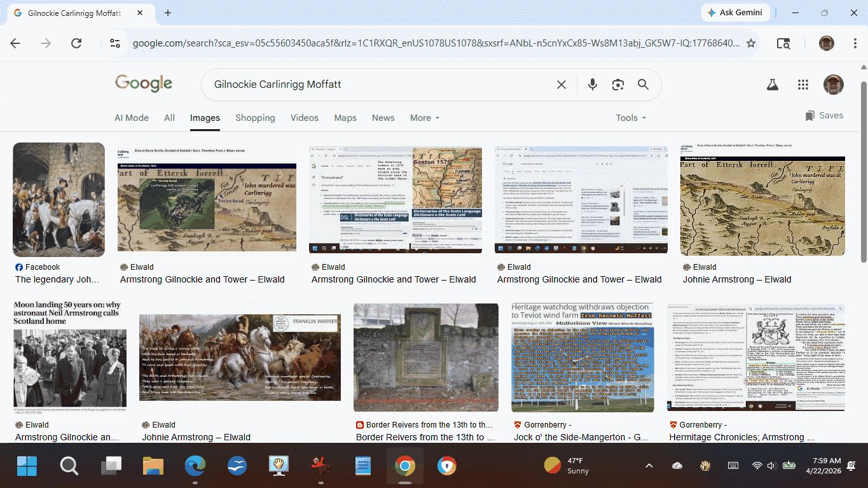Open the Tools dropdown menu
868x488 pixels.
[630, 118]
